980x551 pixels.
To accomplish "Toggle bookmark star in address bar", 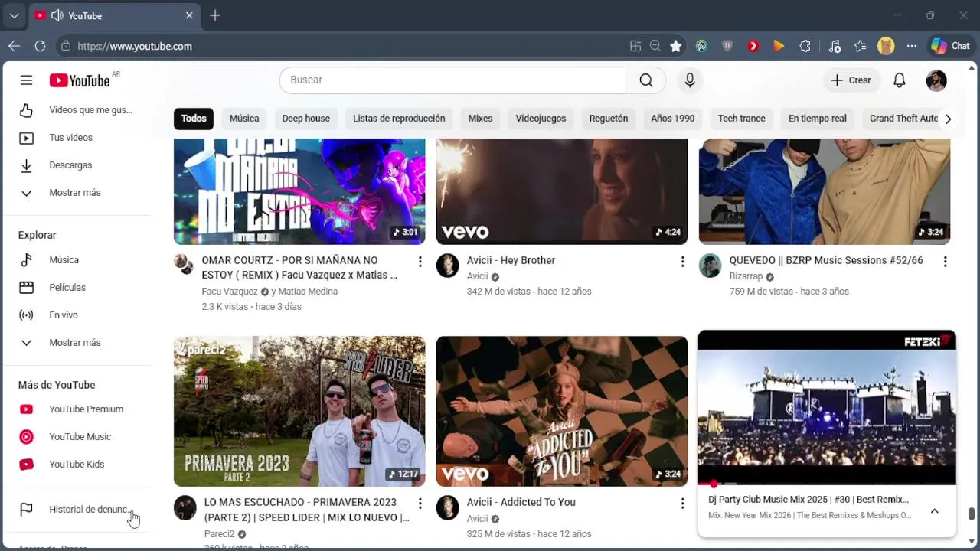I will click(x=675, y=46).
